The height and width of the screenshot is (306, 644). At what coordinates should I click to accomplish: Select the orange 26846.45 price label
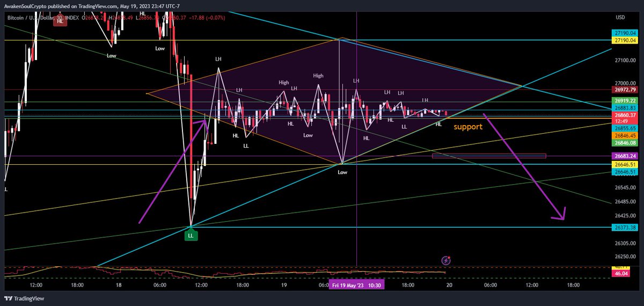tap(625, 136)
